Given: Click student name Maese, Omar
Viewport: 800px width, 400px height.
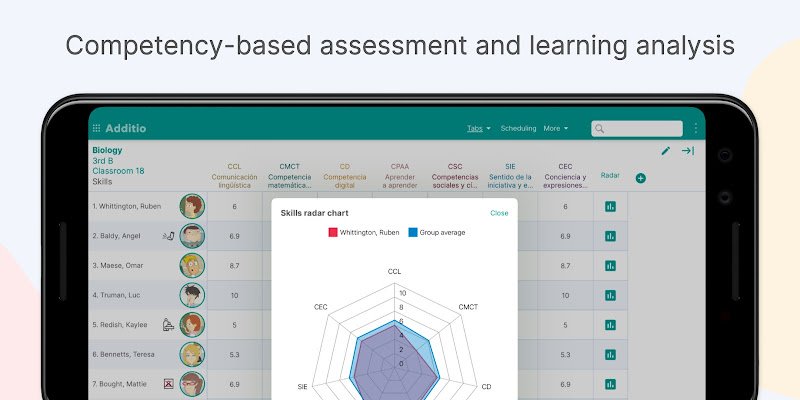Looking at the screenshot, I should (118, 266).
